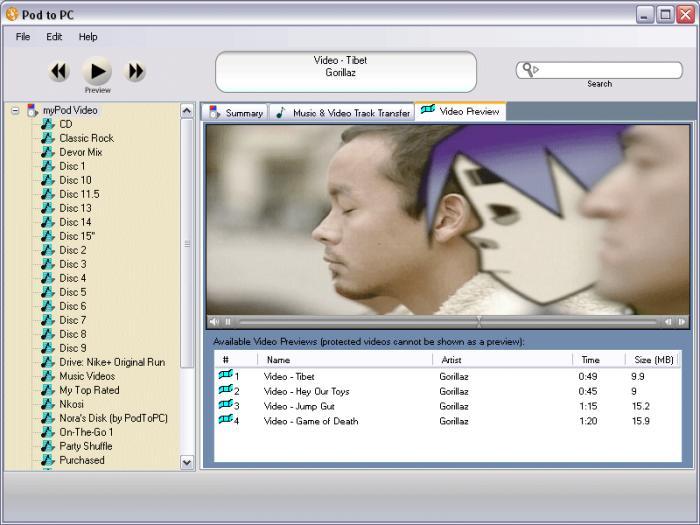Open the Edit menu
The height and width of the screenshot is (525, 700).
54,37
